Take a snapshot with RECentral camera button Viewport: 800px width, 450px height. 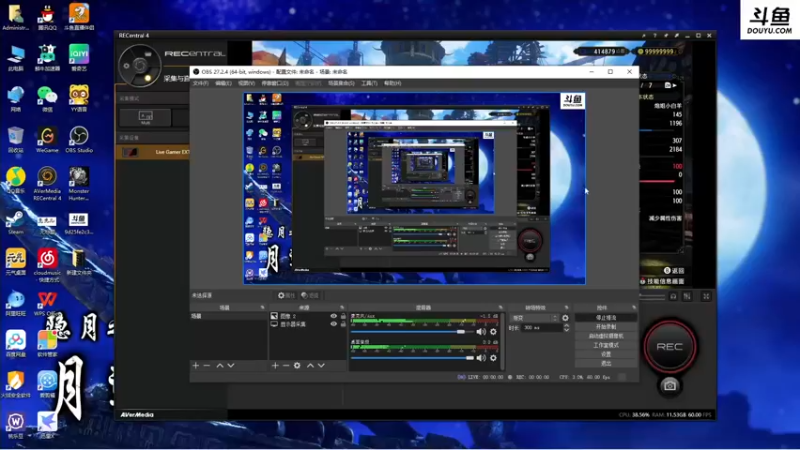click(x=670, y=386)
